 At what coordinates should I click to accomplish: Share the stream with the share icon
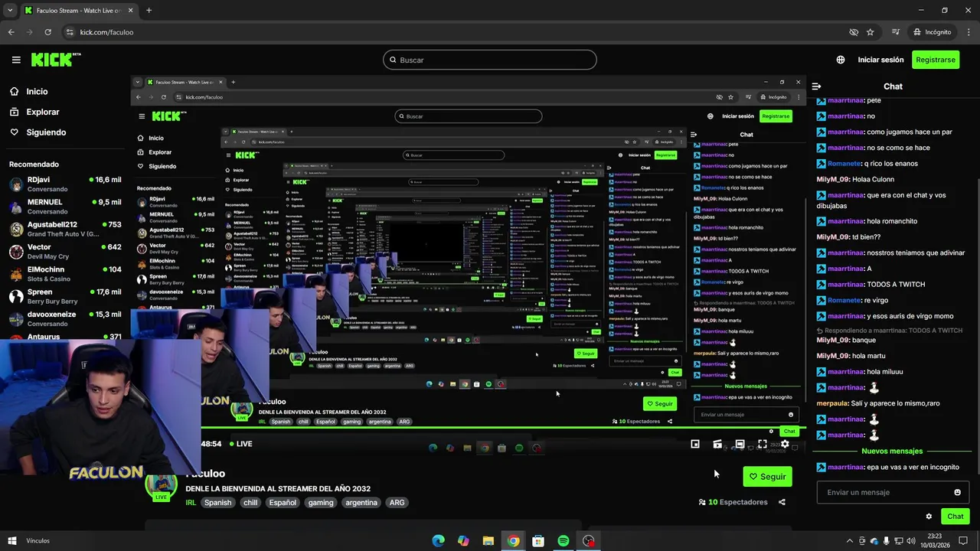pos(782,502)
